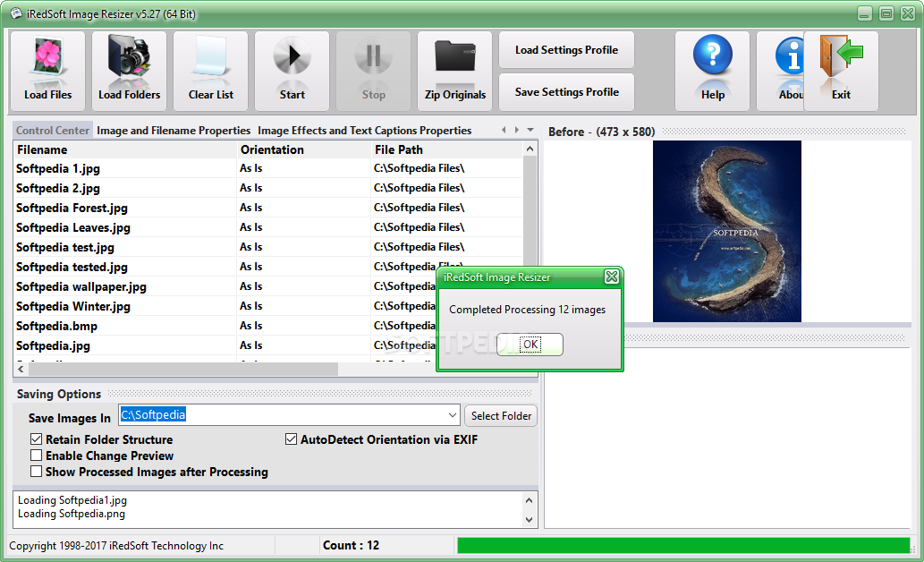Open the Load Folders camera icon
This screenshot has width=924, height=562.
click(129, 71)
